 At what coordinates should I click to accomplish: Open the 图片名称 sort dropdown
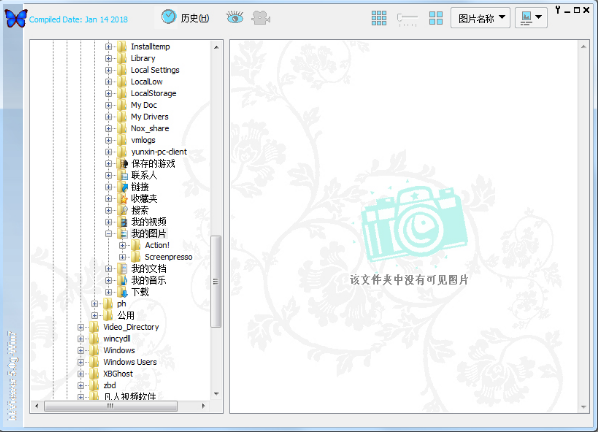tap(480, 18)
